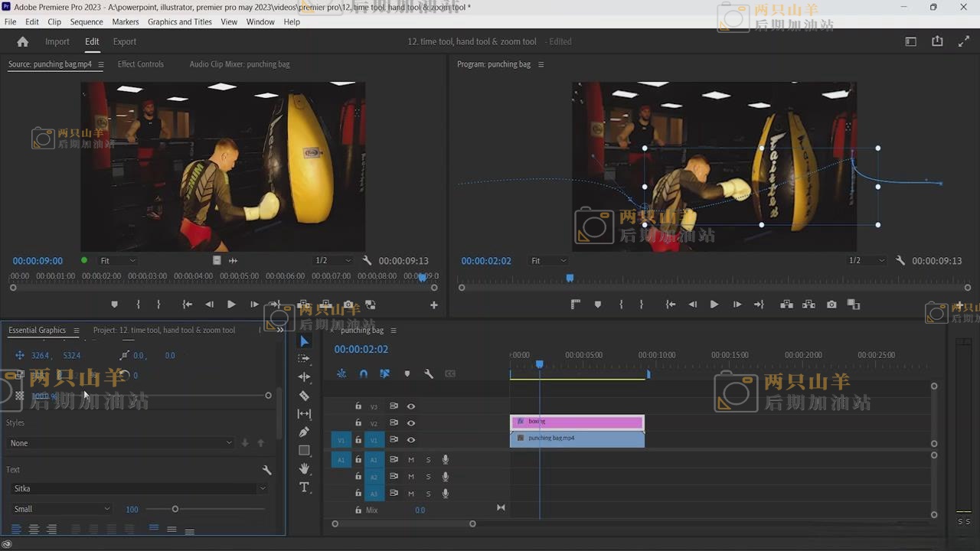Hide the V2 track output
This screenshot has height=551, width=980.
coord(411,423)
